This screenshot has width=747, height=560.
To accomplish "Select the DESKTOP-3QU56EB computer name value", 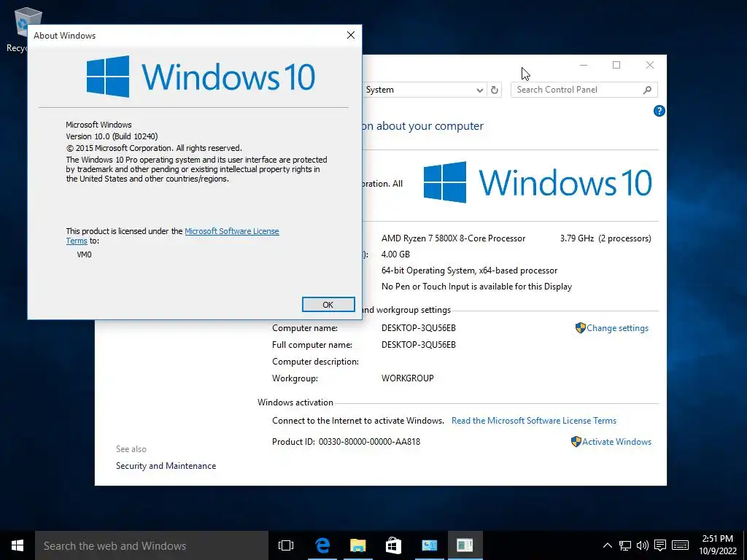I will [x=418, y=328].
